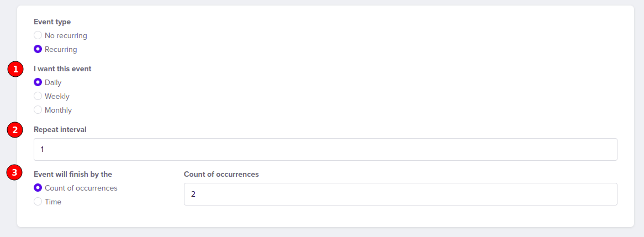Focus the Count of occurrences number field
This screenshot has height=237, width=644.
click(400, 194)
